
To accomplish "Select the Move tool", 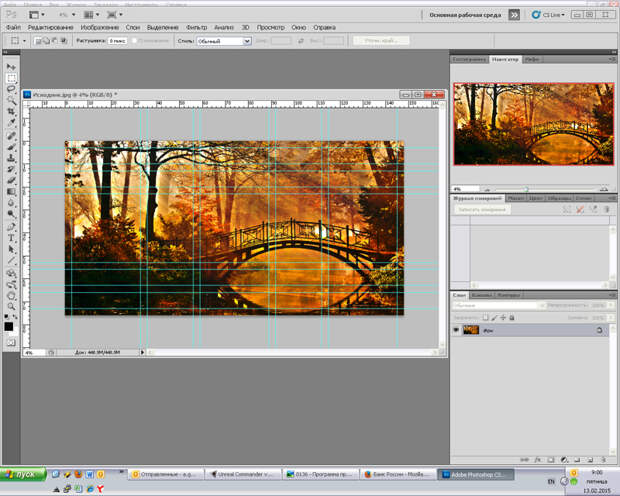I will coord(11,67).
